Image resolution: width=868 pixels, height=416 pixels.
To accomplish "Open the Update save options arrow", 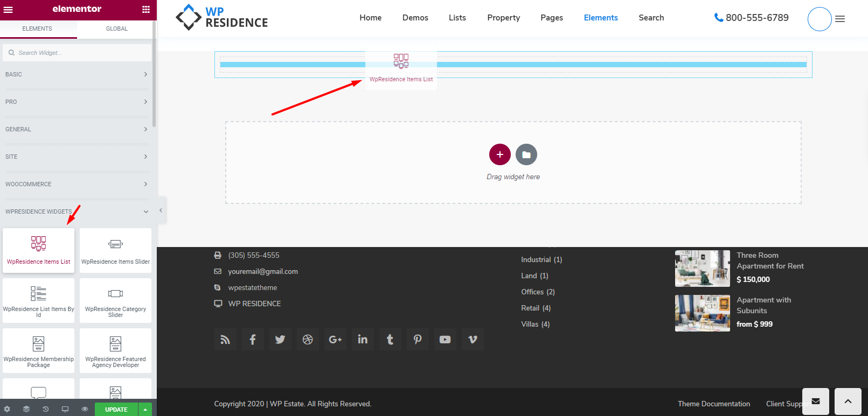I will (x=145, y=410).
